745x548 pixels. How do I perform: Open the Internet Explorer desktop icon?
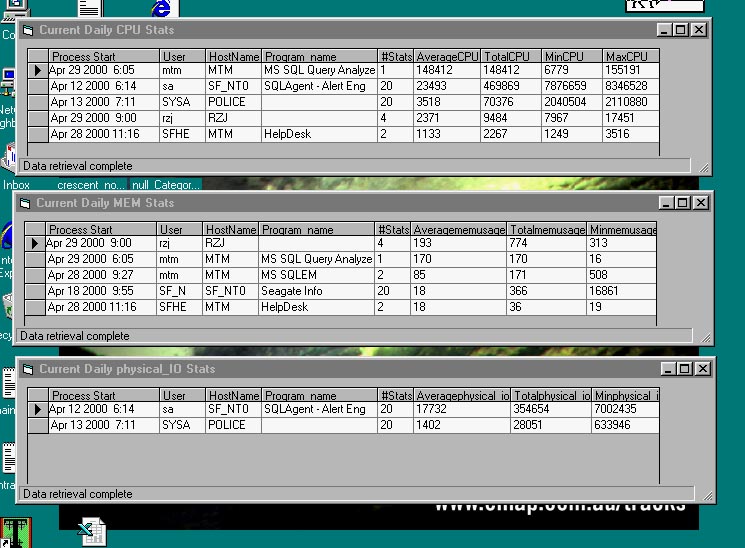coord(162,9)
